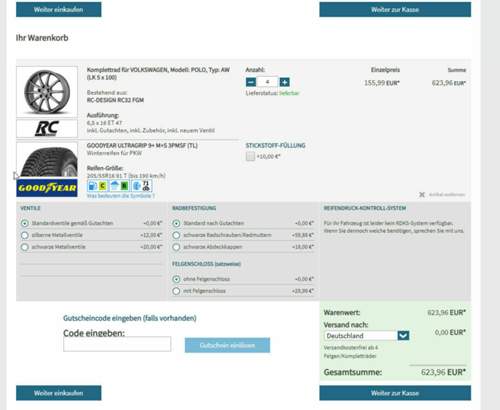Click the 'Gesamtsumme:' label

point(353,372)
